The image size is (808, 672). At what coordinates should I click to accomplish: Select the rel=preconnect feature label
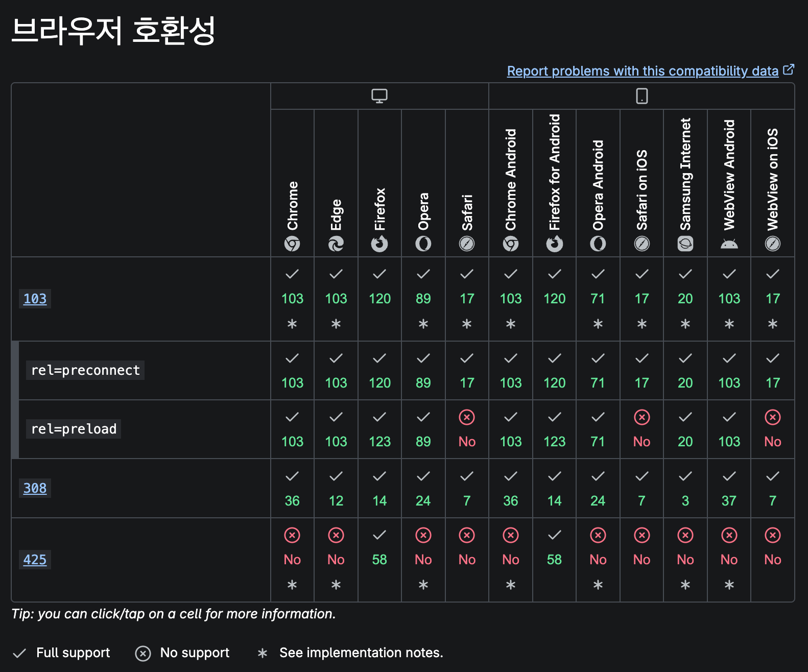click(85, 370)
